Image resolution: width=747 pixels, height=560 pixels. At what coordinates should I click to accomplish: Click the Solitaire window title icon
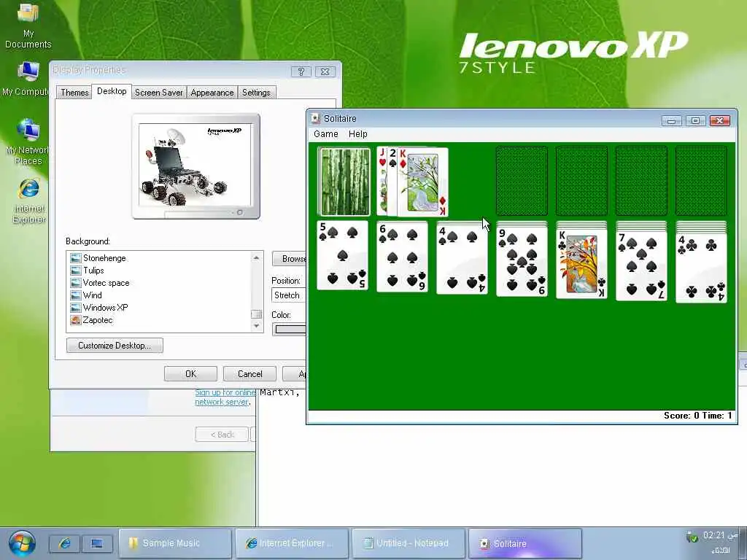tap(315, 119)
